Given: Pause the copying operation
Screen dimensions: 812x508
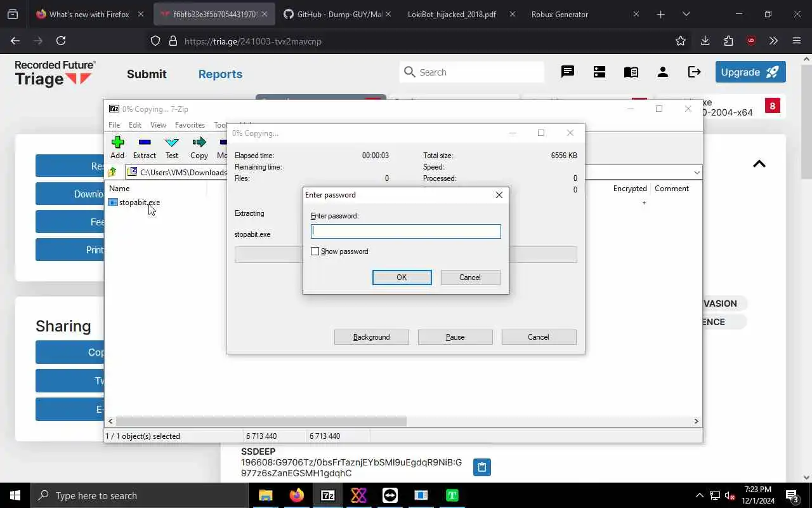Looking at the screenshot, I should [x=455, y=337].
